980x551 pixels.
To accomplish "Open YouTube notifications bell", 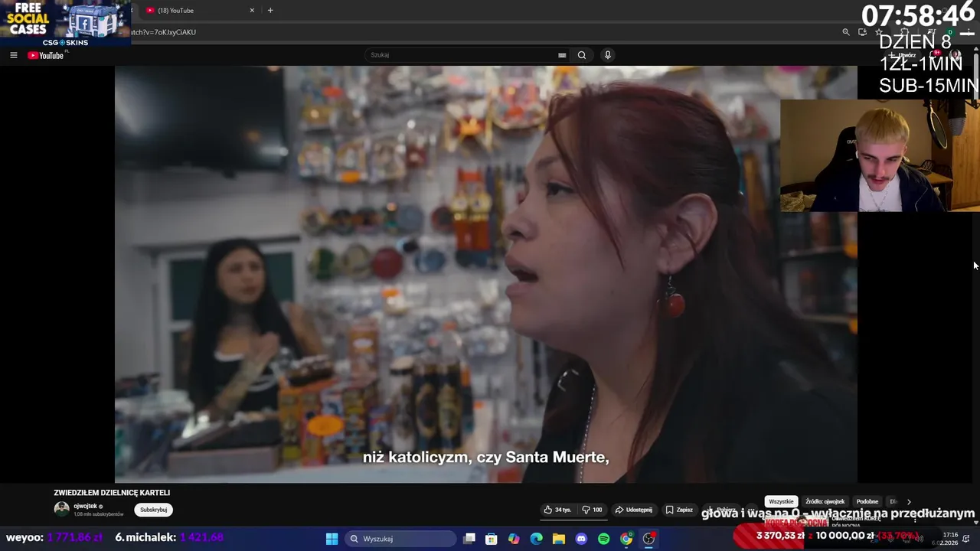I will (936, 55).
